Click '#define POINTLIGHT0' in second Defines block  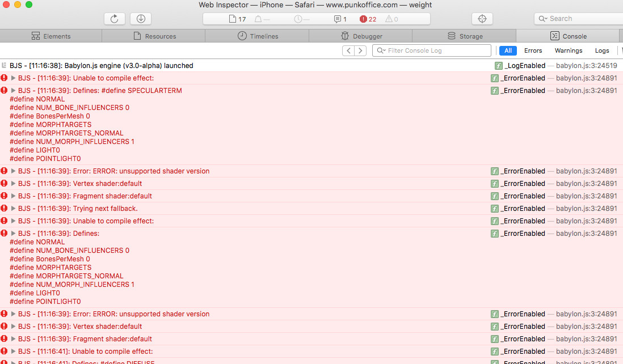(45, 302)
